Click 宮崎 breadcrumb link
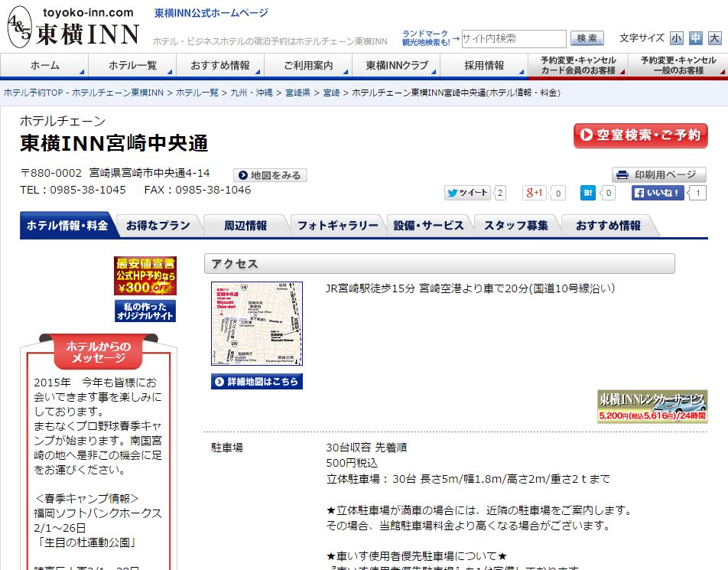Viewport: 728px width, 570px height. (x=332, y=93)
